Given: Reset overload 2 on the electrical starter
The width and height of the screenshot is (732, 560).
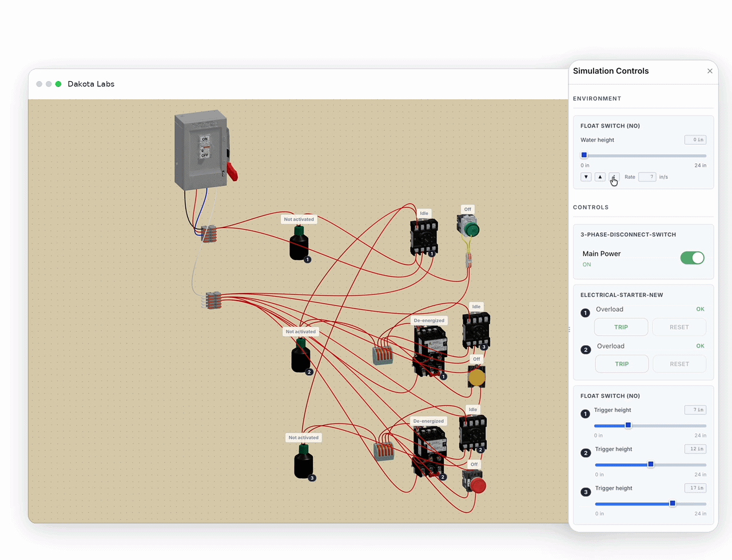Looking at the screenshot, I should point(679,364).
